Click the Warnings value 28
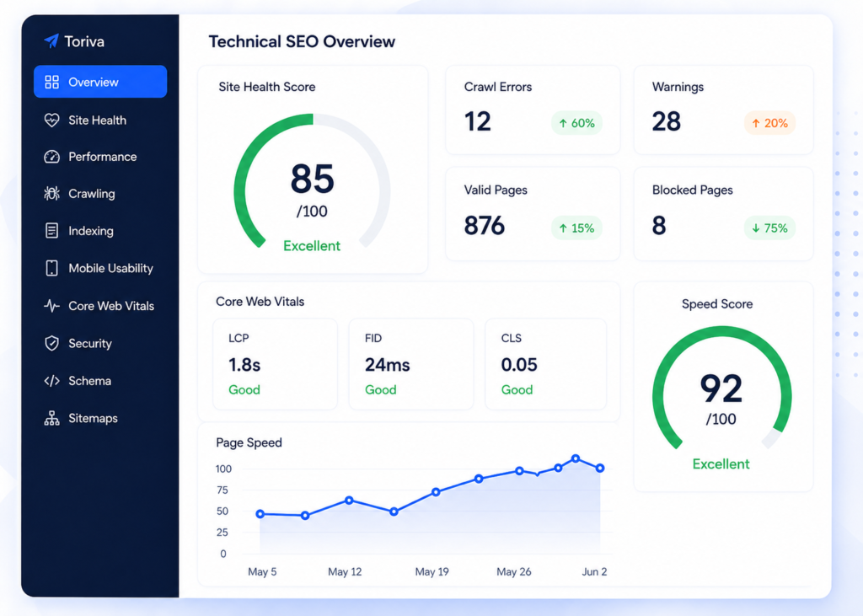Screen dimensions: 863x616 point(667,121)
